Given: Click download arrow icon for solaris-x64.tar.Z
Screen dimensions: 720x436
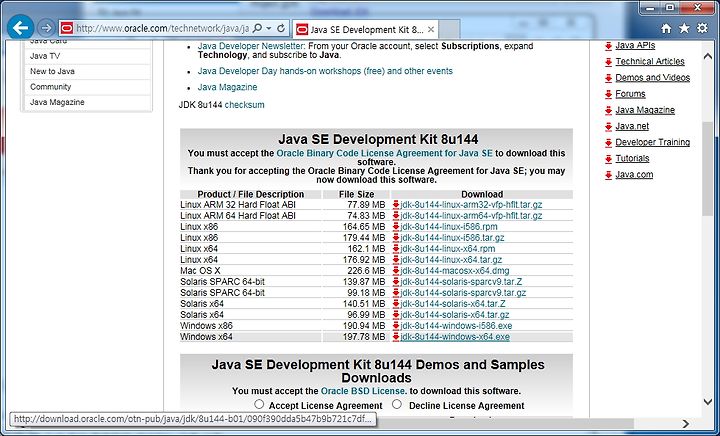Looking at the screenshot, I should click(395, 304).
